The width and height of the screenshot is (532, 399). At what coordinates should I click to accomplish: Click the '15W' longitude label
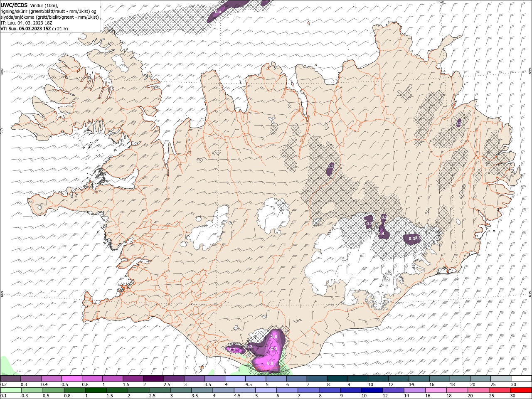440,2
